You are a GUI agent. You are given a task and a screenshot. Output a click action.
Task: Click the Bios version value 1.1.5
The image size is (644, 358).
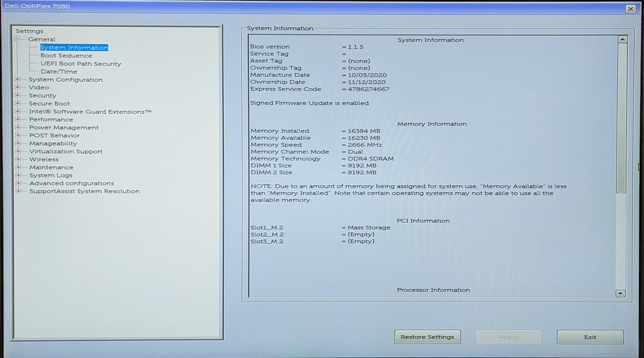tap(355, 47)
